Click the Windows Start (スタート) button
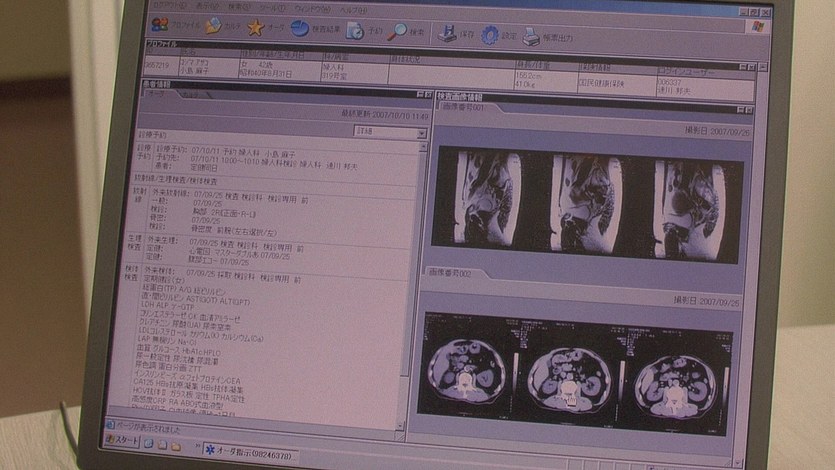This screenshot has width=835, height=470. 120,441
